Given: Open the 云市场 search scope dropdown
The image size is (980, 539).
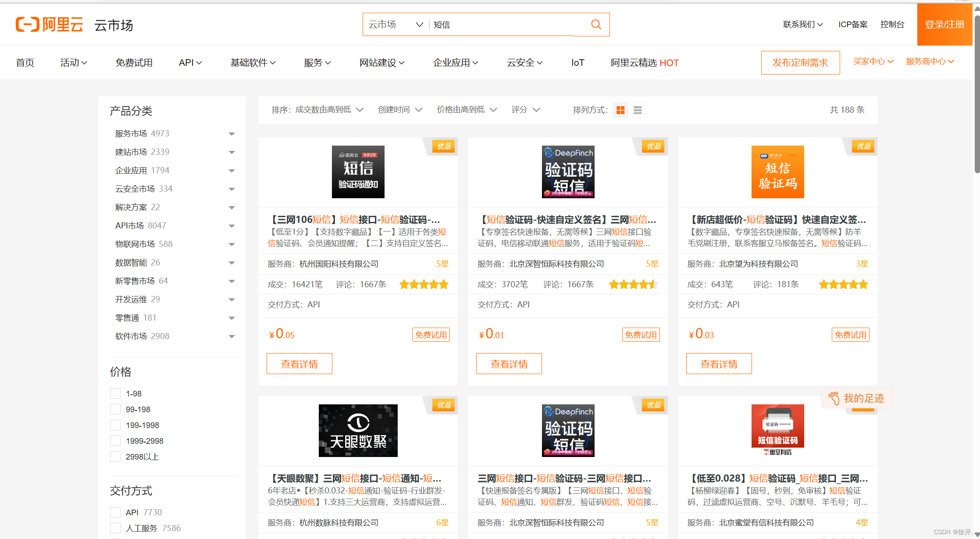Looking at the screenshot, I should [394, 25].
